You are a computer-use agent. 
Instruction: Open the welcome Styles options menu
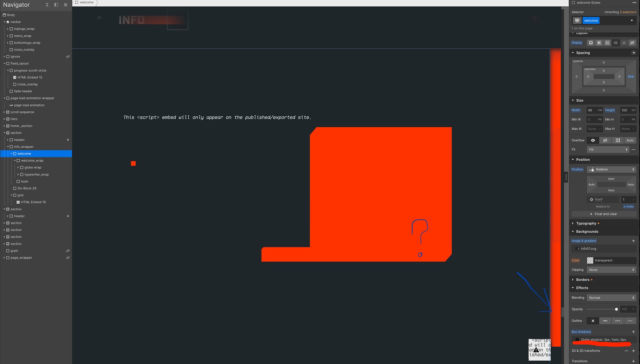pos(634,3)
